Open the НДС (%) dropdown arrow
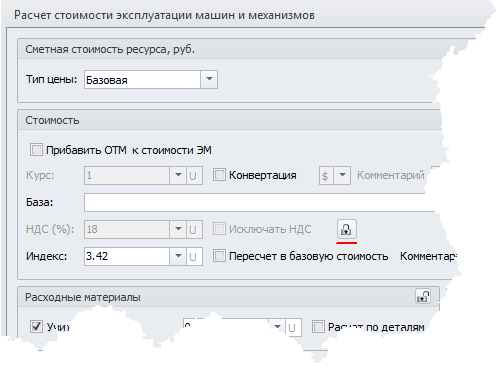The width and height of the screenshot is (501, 368). 178,229
